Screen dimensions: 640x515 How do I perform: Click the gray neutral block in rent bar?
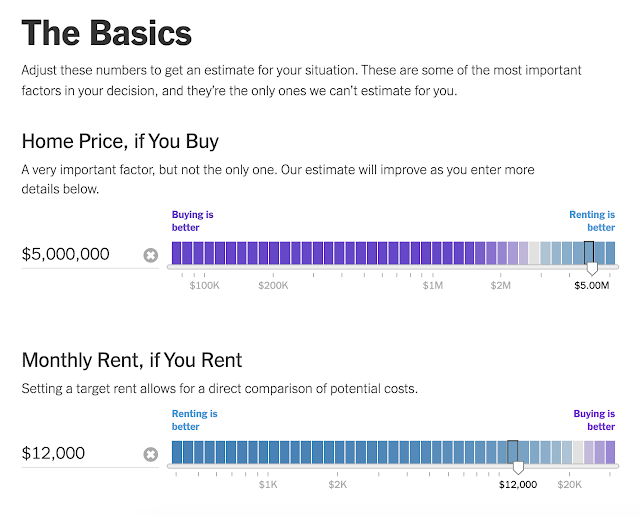click(578, 452)
